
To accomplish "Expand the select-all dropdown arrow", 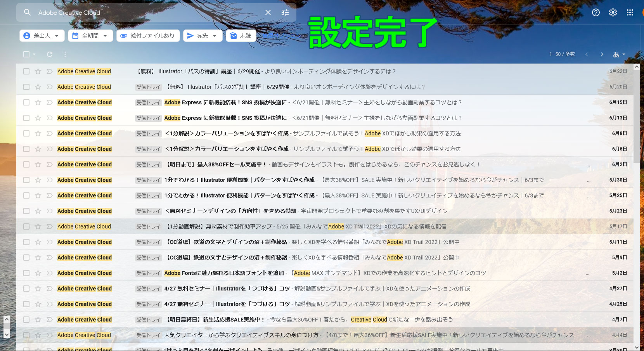I will [x=34, y=54].
